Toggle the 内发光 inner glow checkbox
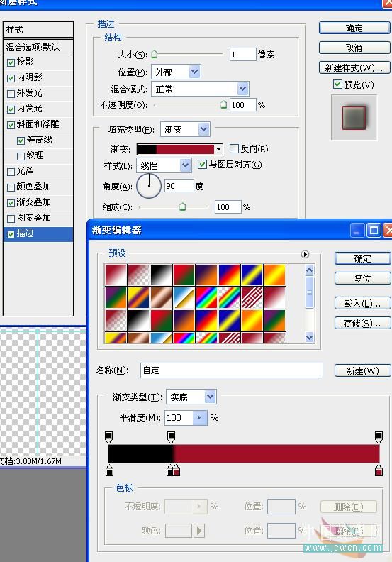Image resolution: width=392 pixels, height=562 pixels. [11, 109]
